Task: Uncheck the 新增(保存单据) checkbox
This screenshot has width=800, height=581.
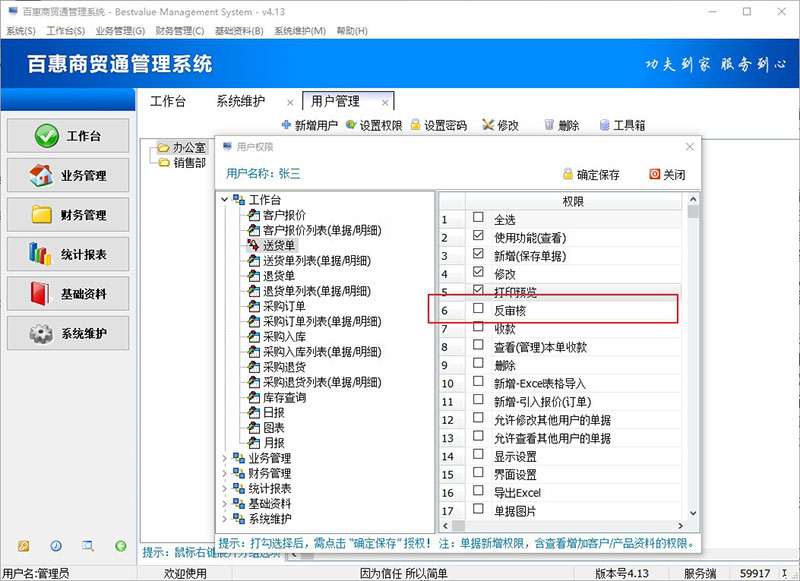Action: point(478,253)
